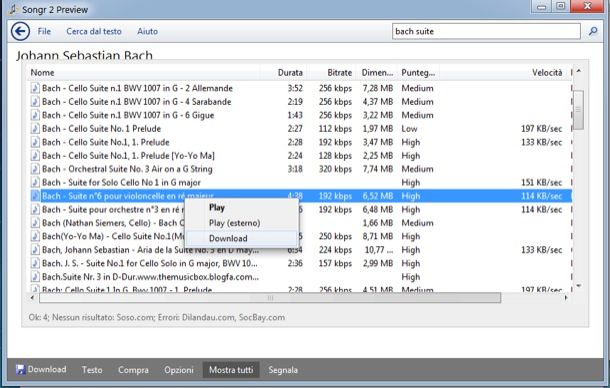Click the Segnala button
The image size is (610, 388).
pos(283,370)
